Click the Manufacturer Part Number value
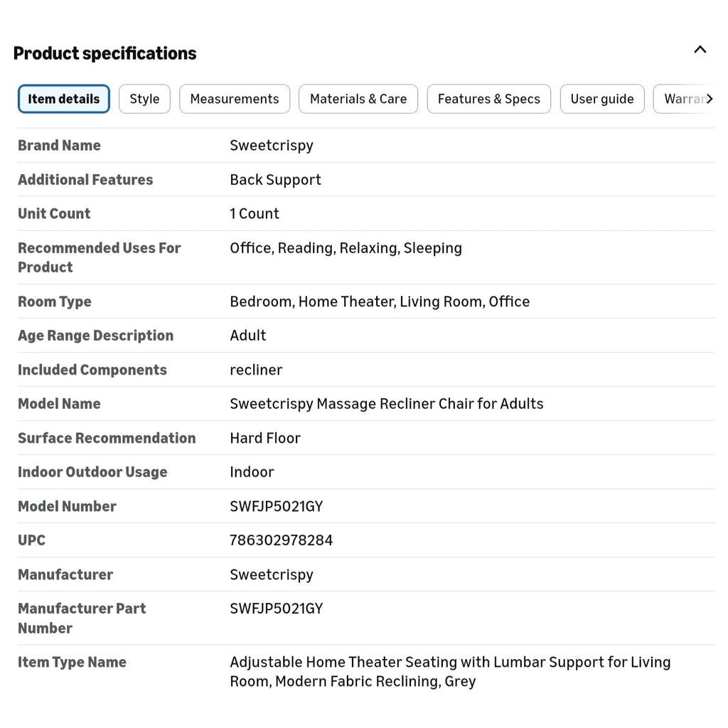This screenshot has height=728, width=728. (x=277, y=609)
